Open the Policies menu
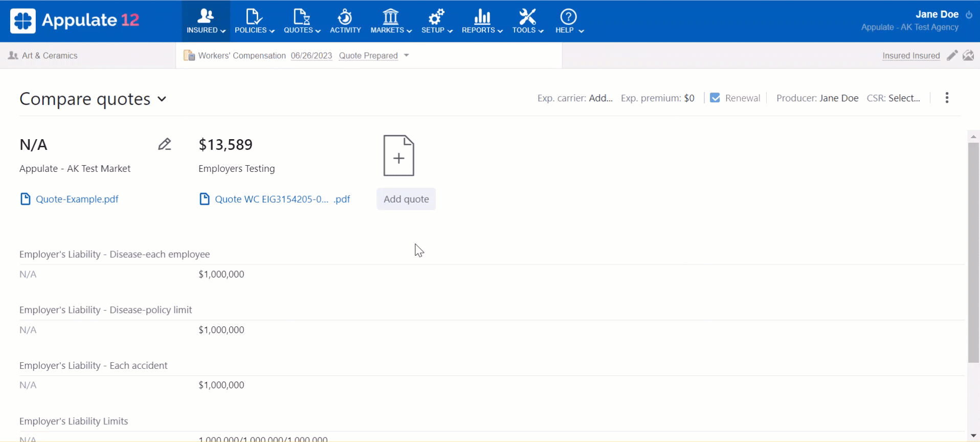This screenshot has width=980, height=442. point(254,21)
